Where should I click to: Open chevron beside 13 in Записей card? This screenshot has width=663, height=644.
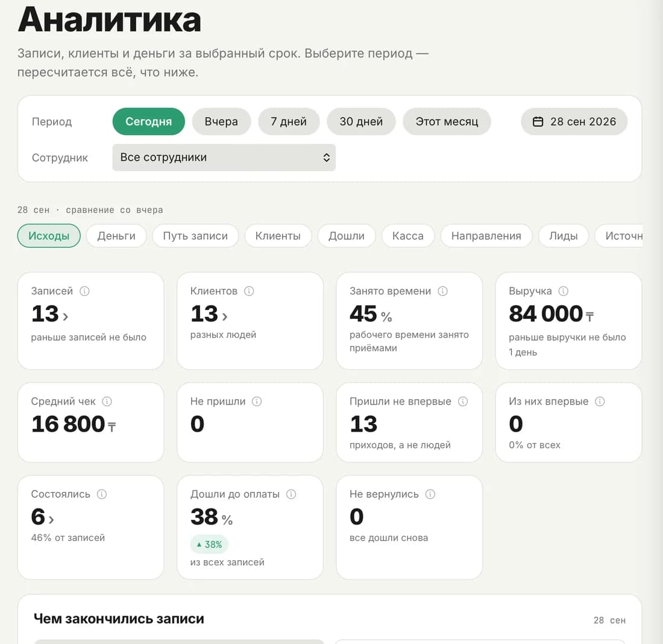point(65,317)
